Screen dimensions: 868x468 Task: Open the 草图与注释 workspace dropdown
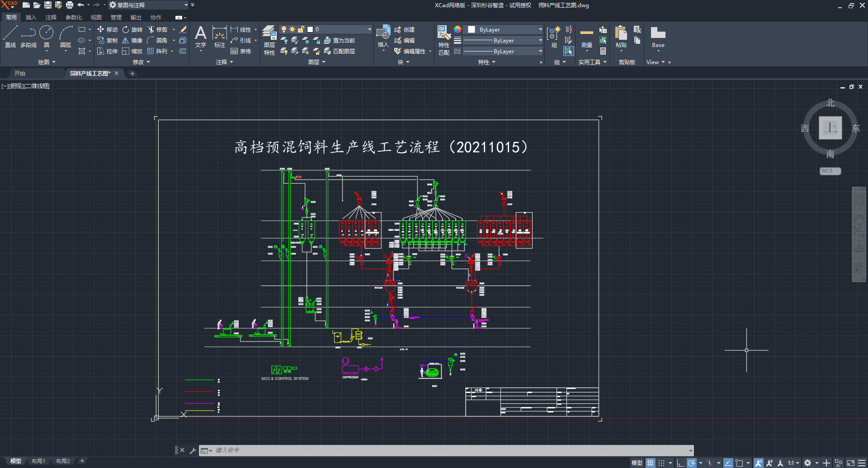coord(149,5)
